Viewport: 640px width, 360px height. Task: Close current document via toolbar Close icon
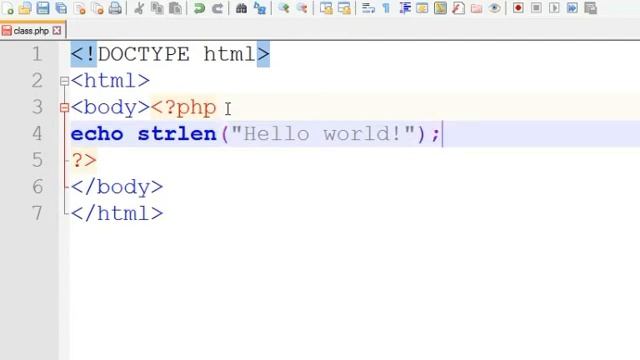80,8
